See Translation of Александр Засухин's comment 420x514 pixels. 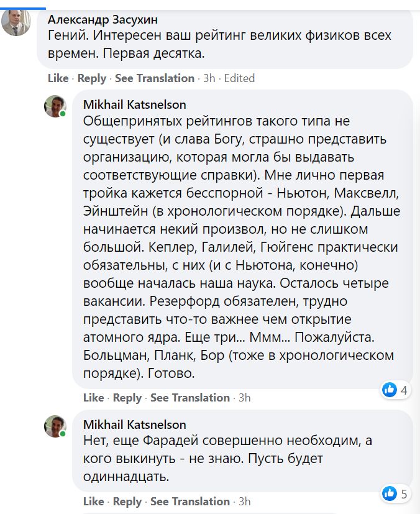[x=155, y=78]
